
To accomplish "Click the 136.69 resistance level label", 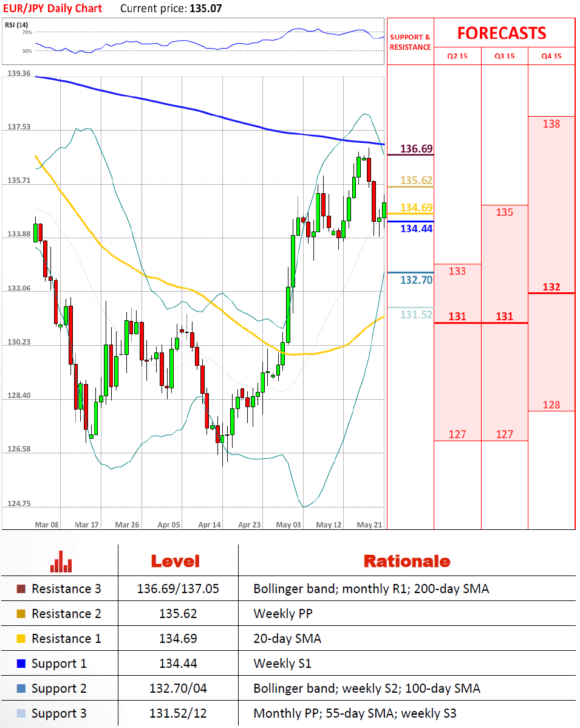I will (416, 148).
